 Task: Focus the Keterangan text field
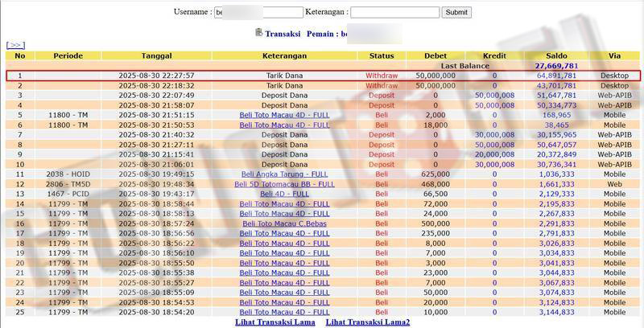[x=394, y=13]
